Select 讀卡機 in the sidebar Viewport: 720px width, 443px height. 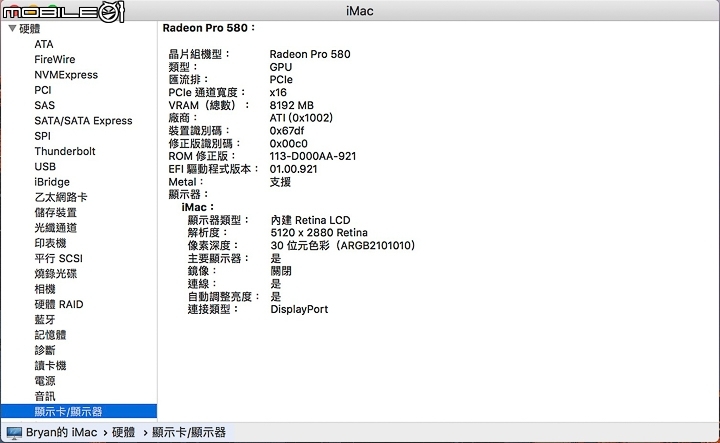[x=50, y=365]
